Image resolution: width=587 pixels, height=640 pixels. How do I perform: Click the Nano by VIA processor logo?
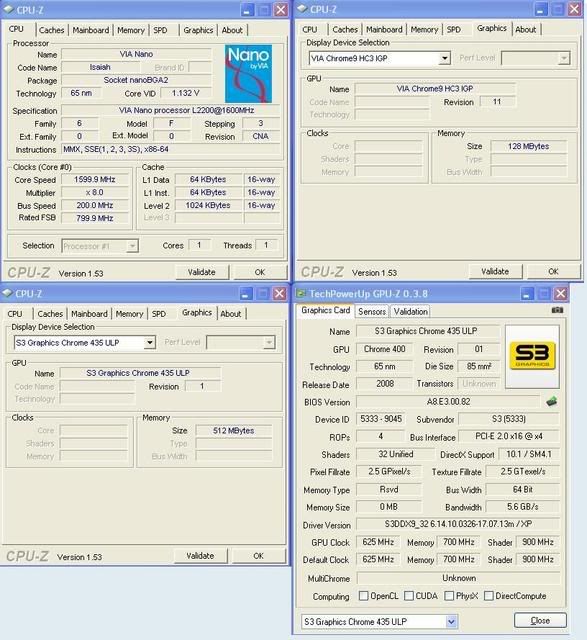(248, 73)
